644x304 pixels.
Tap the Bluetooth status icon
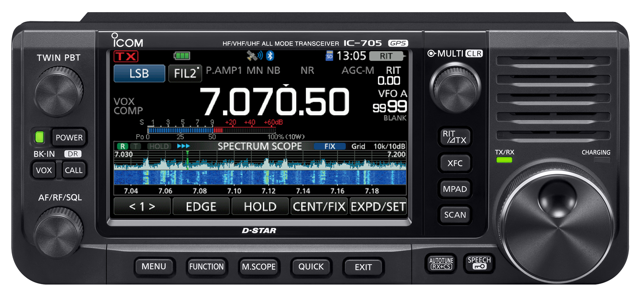[x=269, y=56]
